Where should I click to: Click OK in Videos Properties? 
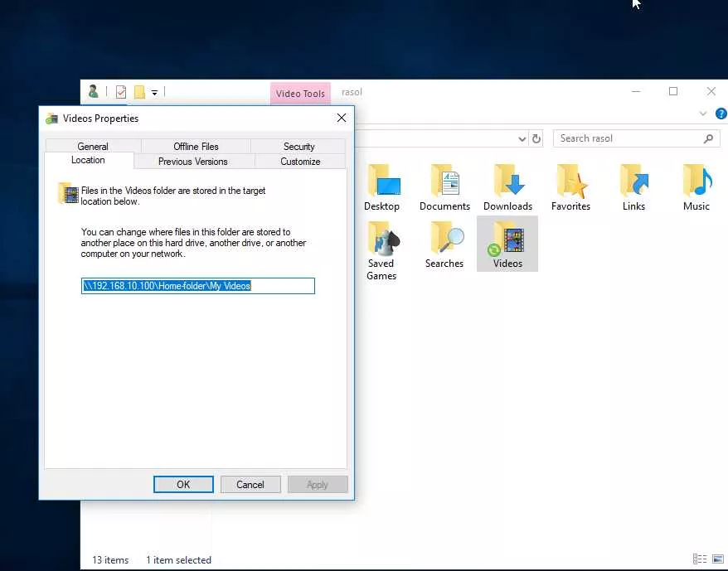[183, 485]
